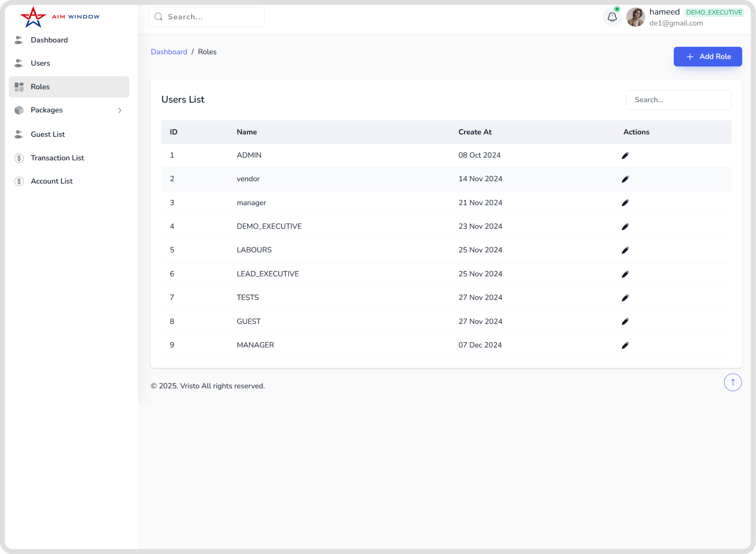Select Dashboard in the sidebar menu
756x554 pixels.
tap(49, 40)
